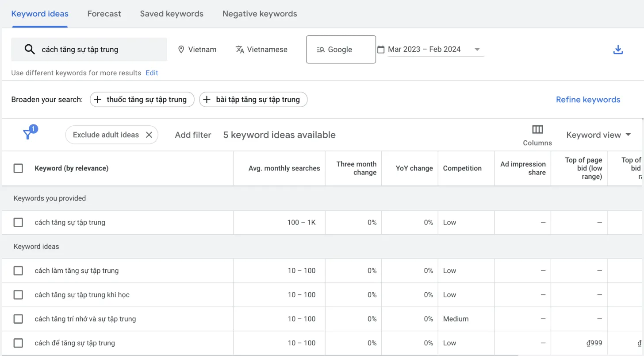Click the Edit link below the search box
This screenshot has height=356, width=644.
click(x=152, y=73)
